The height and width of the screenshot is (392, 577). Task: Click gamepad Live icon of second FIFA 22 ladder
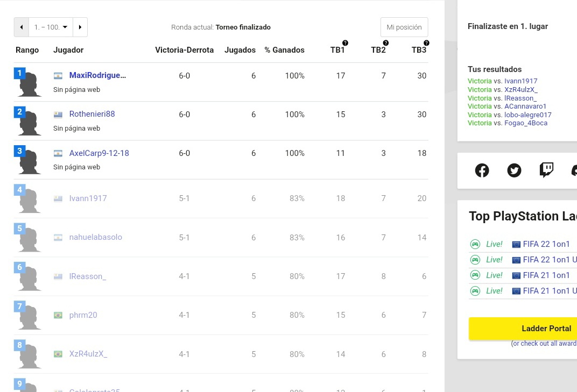tap(475, 260)
